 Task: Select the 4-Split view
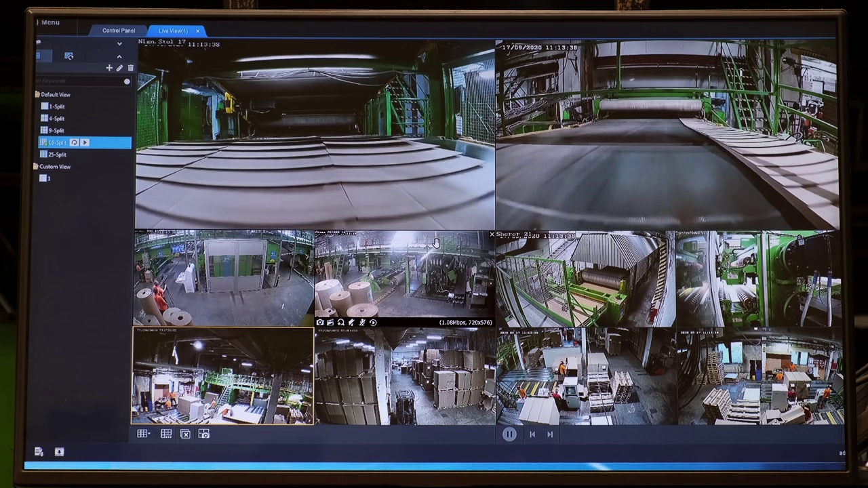(54, 119)
